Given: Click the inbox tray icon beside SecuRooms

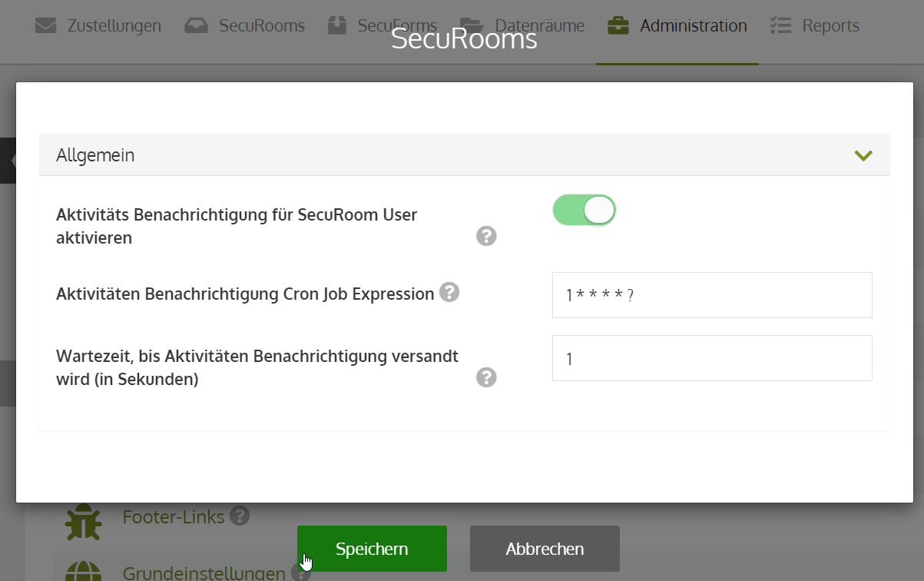Looking at the screenshot, I should point(197,26).
